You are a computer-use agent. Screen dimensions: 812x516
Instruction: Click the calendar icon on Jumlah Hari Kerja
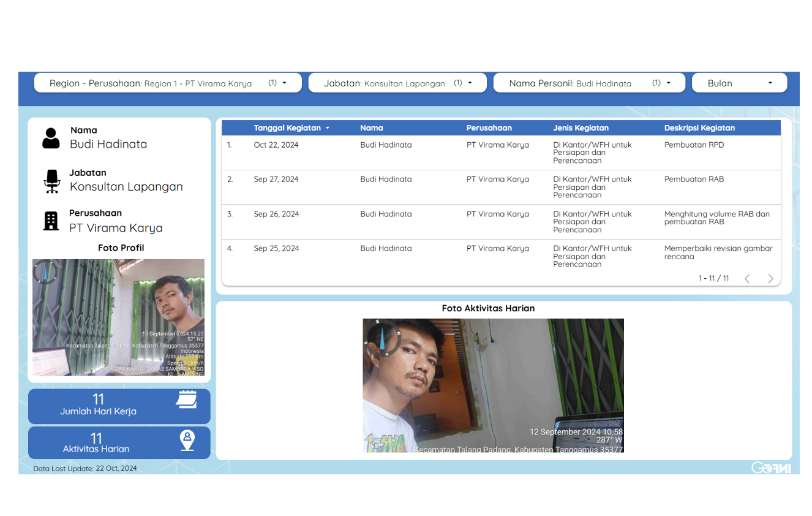pyautogui.click(x=186, y=400)
